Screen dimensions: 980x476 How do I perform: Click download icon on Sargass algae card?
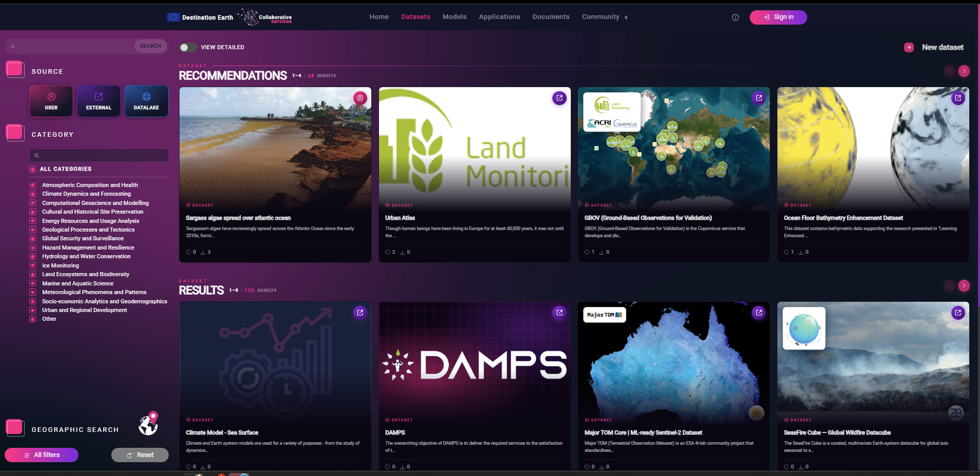pyautogui.click(x=203, y=252)
